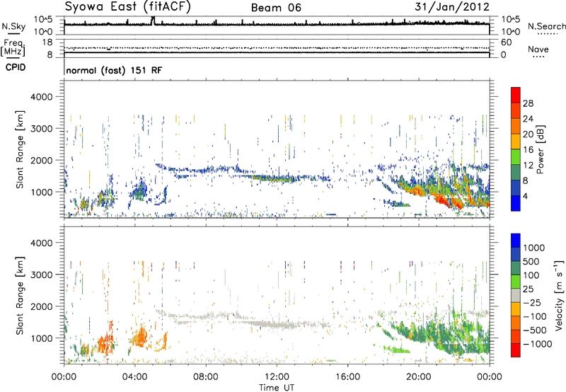Viewport: 566px width, 392px height.
Task: Pick the yellow-orange 16-20 dB colorbar segment
Action: point(516,142)
